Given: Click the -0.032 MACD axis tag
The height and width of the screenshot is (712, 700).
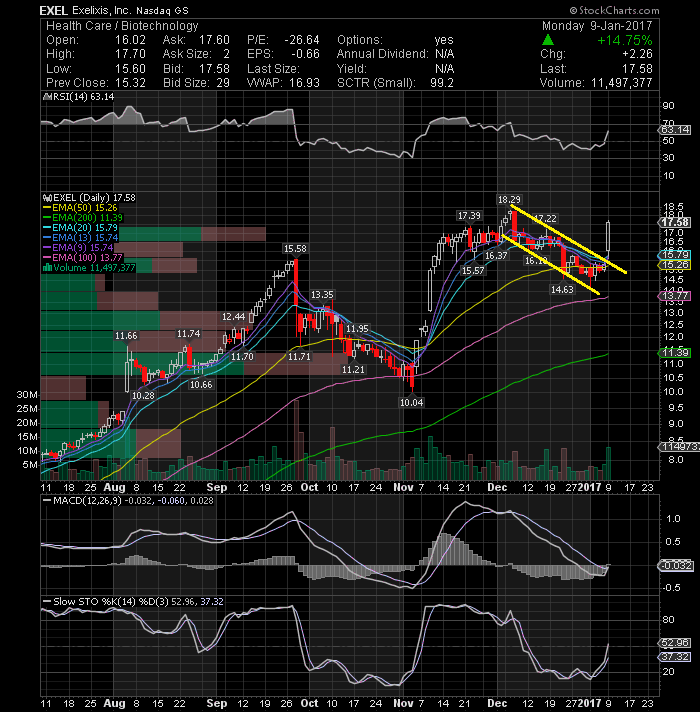Looking at the screenshot, I should click(x=675, y=566).
